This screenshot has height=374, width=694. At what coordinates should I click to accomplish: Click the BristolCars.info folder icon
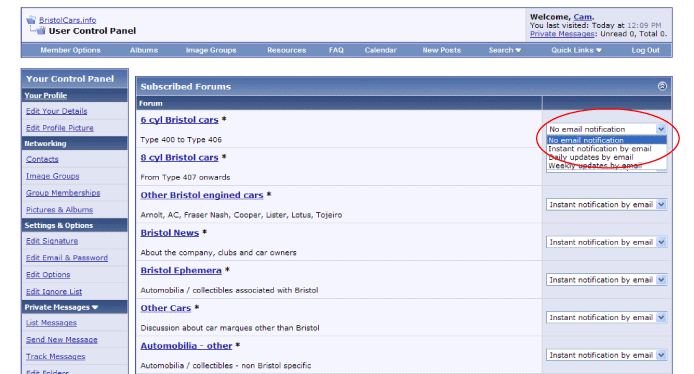(x=31, y=20)
